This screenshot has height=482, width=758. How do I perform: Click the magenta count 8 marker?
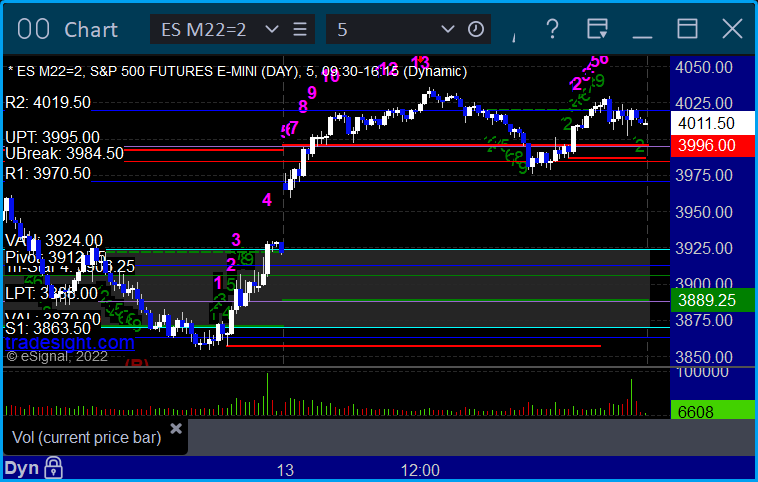point(303,106)
